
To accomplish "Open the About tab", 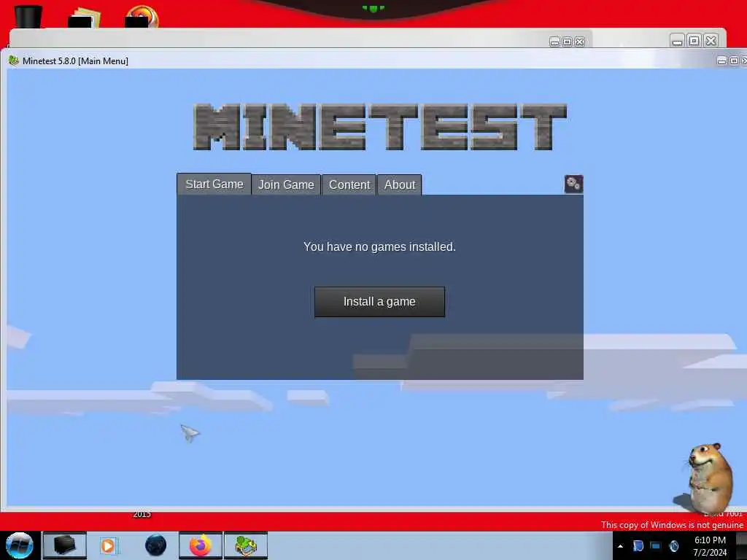I will [x=399, y=184].
